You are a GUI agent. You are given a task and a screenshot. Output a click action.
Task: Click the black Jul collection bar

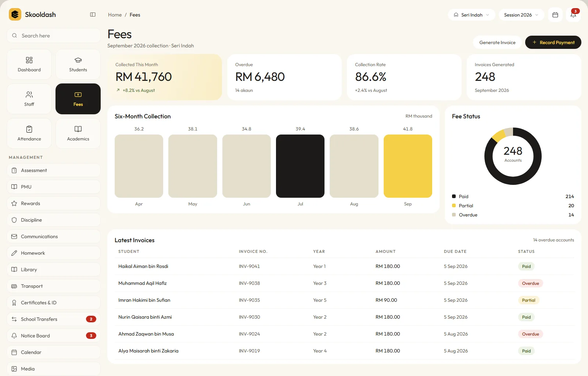tap(300, 166)
